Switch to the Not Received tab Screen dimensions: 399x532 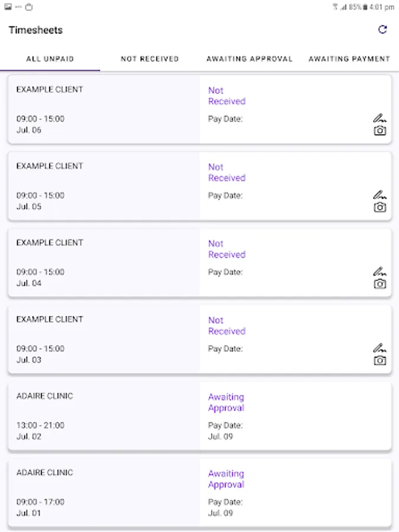pyautogui.click(x=150, y=59)
